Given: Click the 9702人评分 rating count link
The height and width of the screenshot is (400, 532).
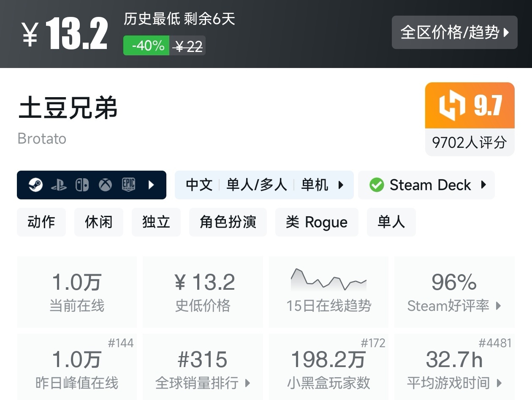Looking at the screenshot, I should pyautogui.click(x=470, y=142).
